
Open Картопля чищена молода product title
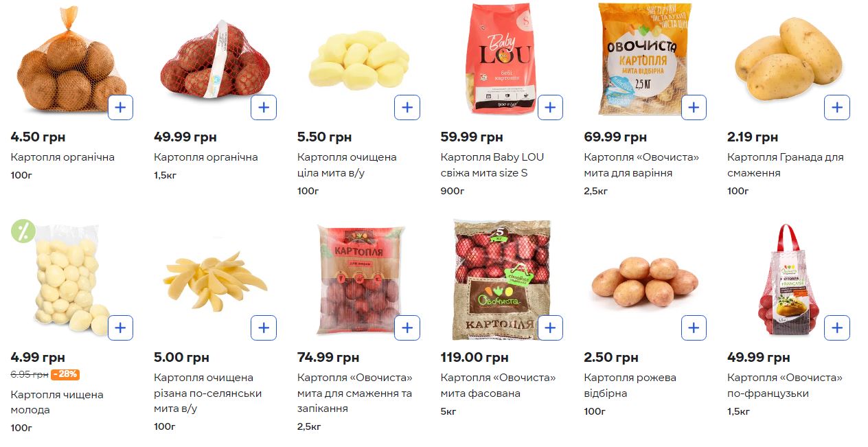(x=57, y=402)
